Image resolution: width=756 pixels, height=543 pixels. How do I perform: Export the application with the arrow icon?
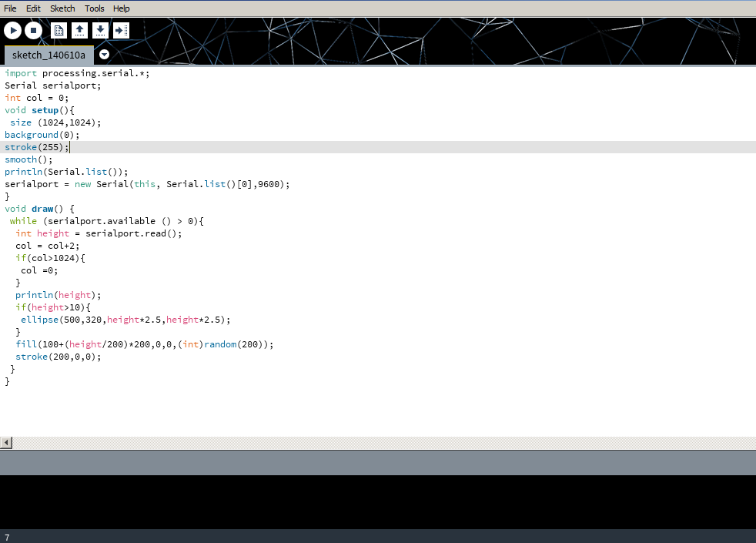[x=121, y=30]
